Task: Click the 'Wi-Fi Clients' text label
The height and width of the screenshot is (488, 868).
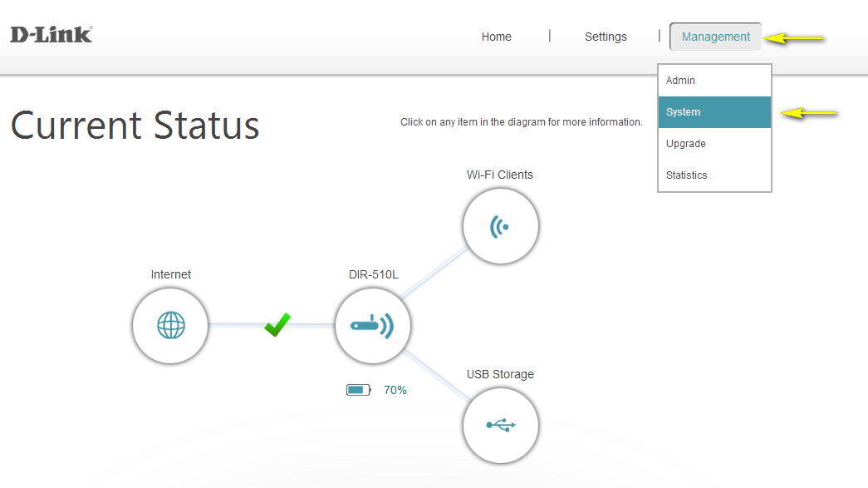Action: pos(500,175)
